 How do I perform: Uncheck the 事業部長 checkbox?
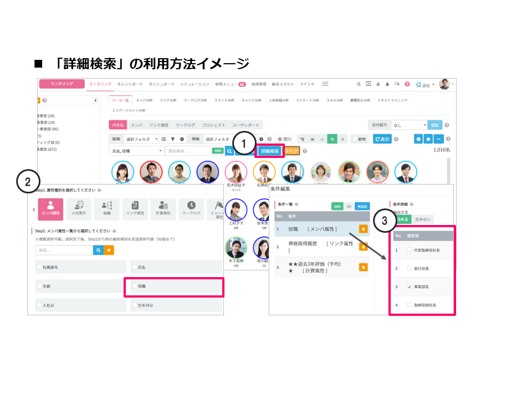410,287
